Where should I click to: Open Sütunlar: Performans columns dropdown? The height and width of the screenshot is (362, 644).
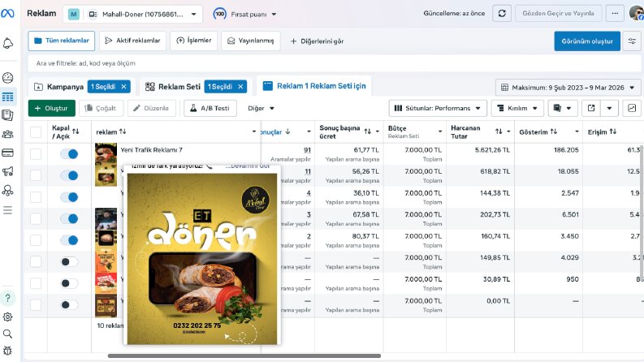click(x=438, y=108)
